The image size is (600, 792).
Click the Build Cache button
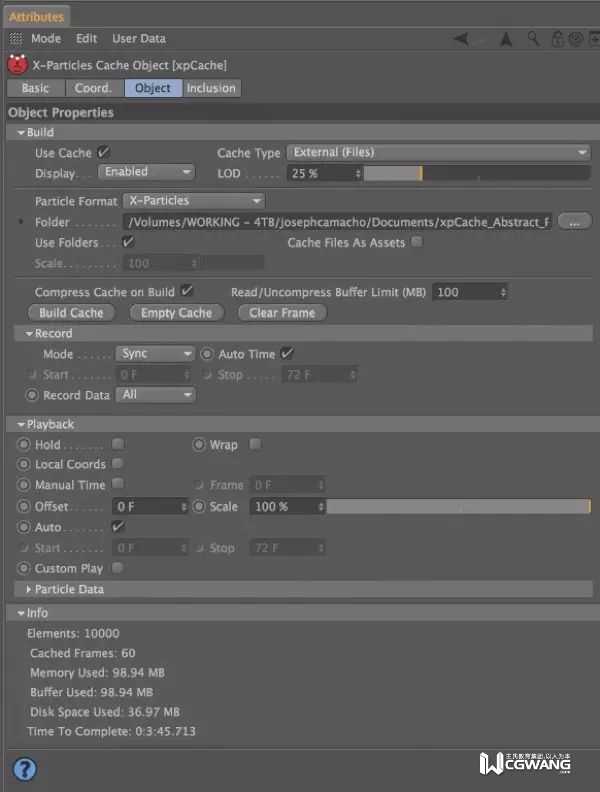coord(71,313)
